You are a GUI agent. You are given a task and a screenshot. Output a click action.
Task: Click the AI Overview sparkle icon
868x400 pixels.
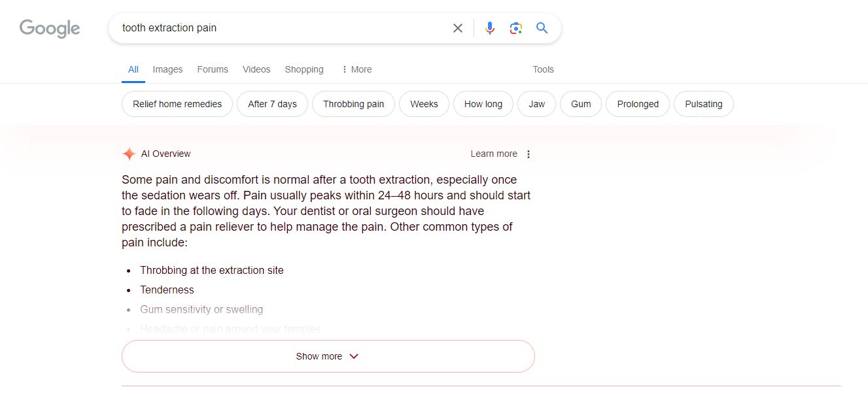[129, 154]
